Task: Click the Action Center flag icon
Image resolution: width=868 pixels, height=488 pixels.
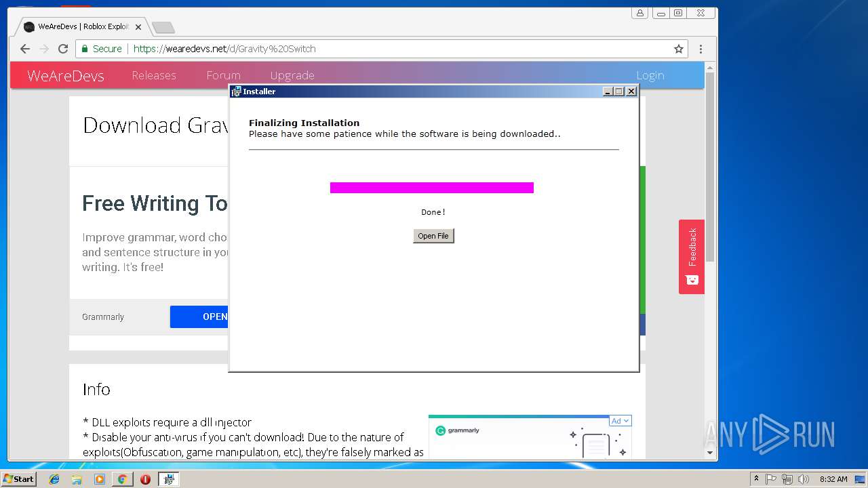Action: pos(771,479)
